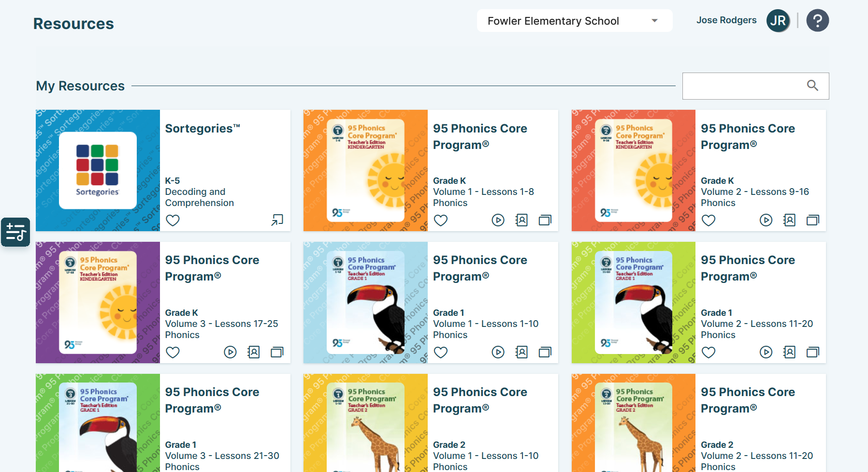Click 'Volume 1 - Lessons 1-10' under Grade 2
Screen dimensions: 868x472
(486, 456)
